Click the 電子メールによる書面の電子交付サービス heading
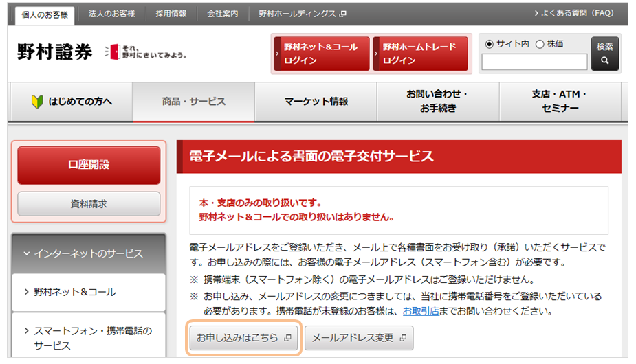 tap(311, 157)
